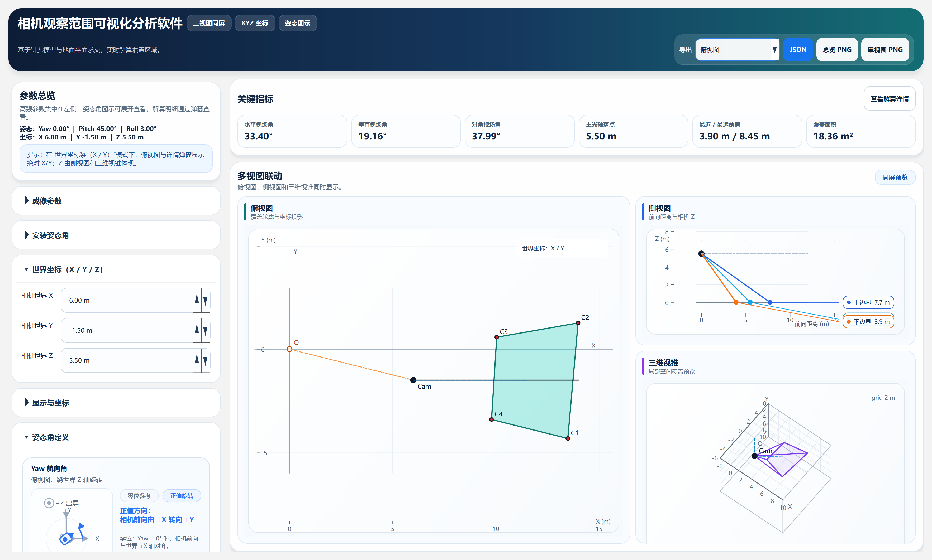Click the 最近 / 最远覆盖 card
This screenshot has height=560, width=932.
pyautogui.click(x=747, y=131)
